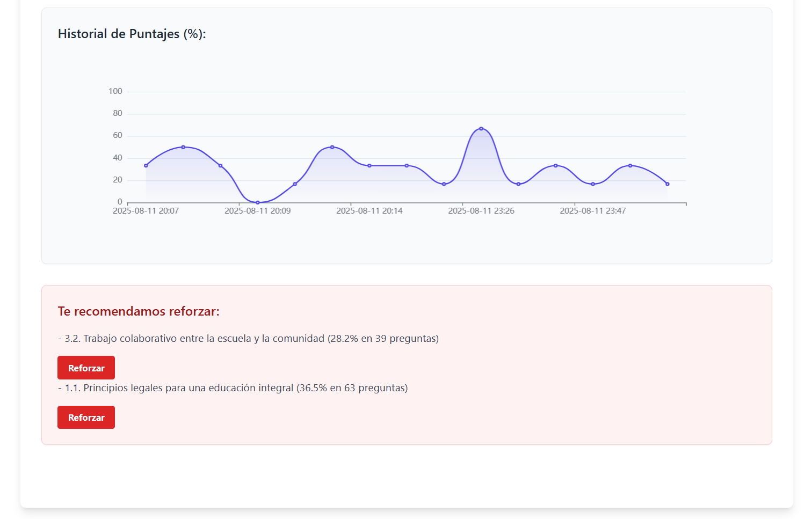Select data point above the 23:47 label
Screen dimensions: 812x519
click(x=593, y=184)
